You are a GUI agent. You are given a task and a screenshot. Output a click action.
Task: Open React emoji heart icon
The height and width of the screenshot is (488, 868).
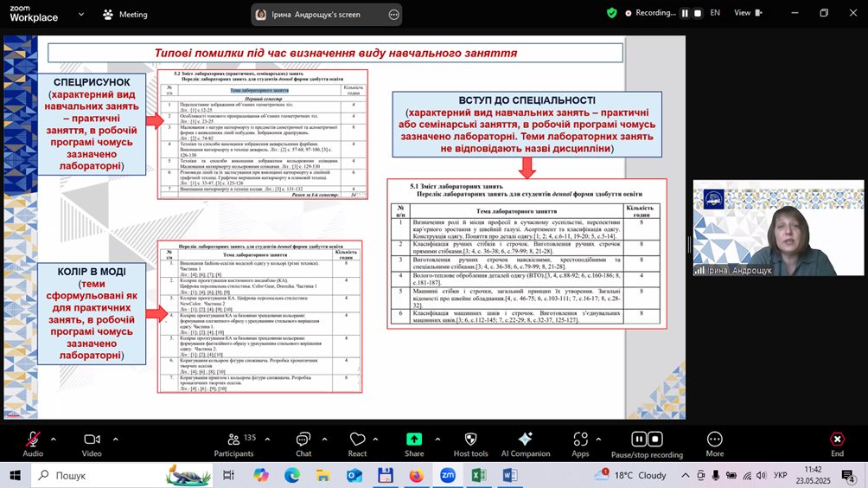(357, 440)
